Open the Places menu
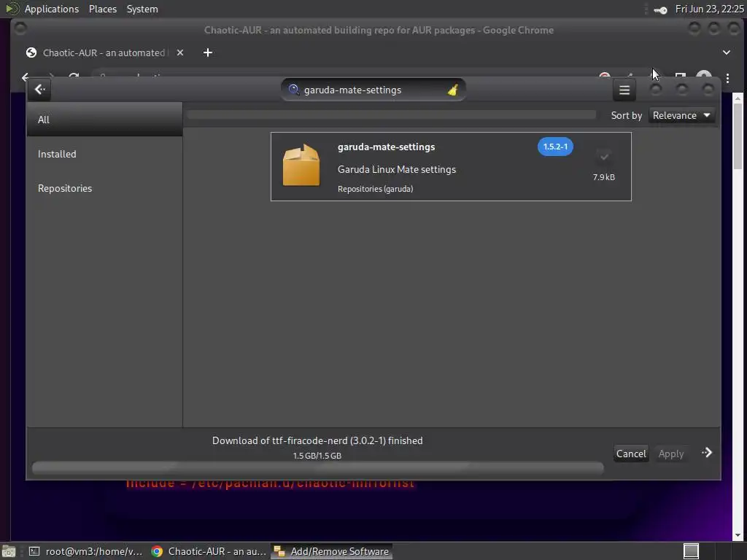 tap(102, 9)
